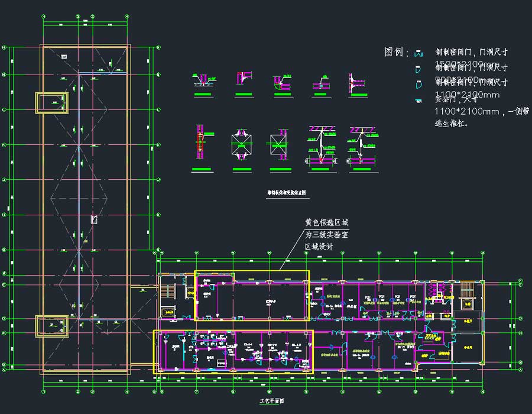
Task: Select the cyan safety door legend symbol
Action: [418, 101]
